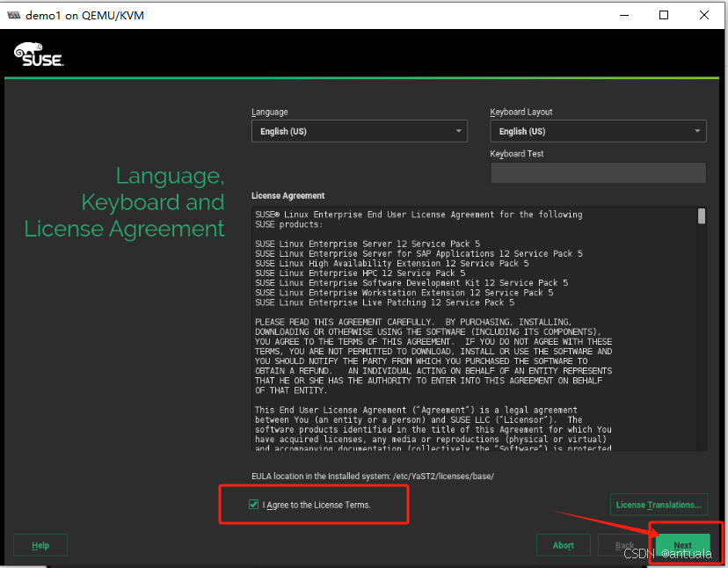Click the Next button
The width and height of the screenshot is (728, 568).
[x=682, y=545]
